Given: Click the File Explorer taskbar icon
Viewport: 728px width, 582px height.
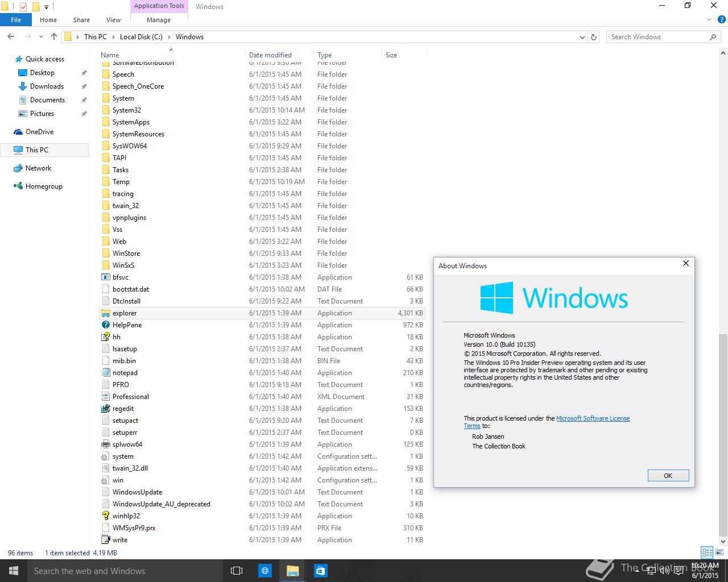Looking at the screenshot, I should point(292,571).
